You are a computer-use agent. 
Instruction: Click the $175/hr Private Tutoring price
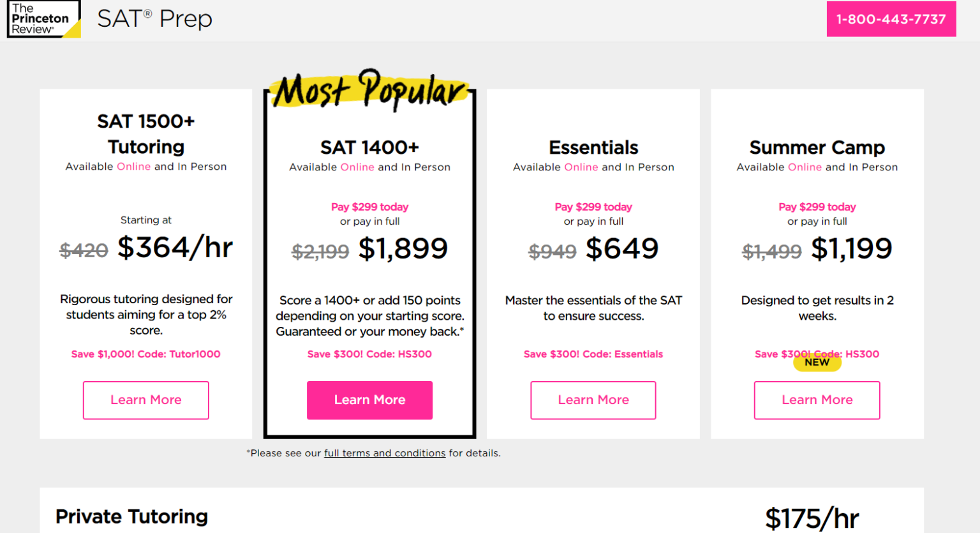click(x=812, y=518)
